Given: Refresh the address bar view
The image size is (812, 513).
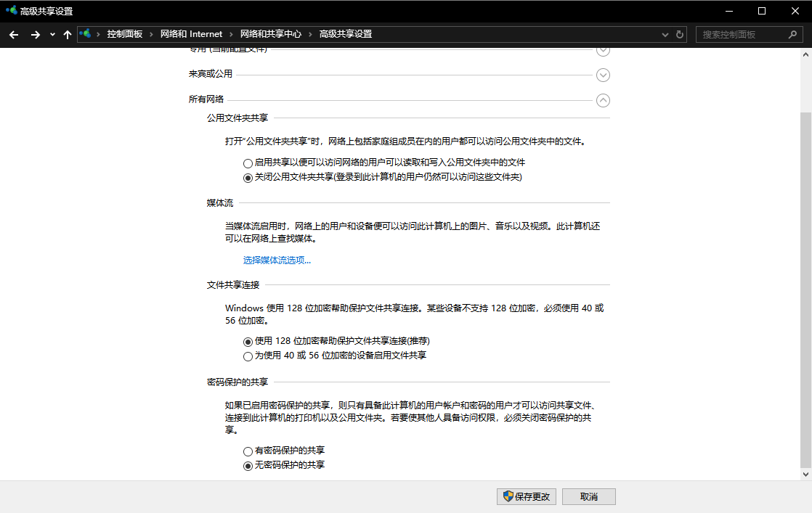Looking at the screenshot, I should [679, 35].
